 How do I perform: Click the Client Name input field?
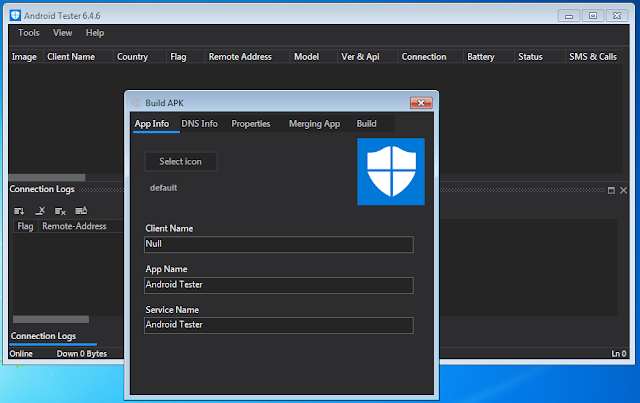point(279,244)
